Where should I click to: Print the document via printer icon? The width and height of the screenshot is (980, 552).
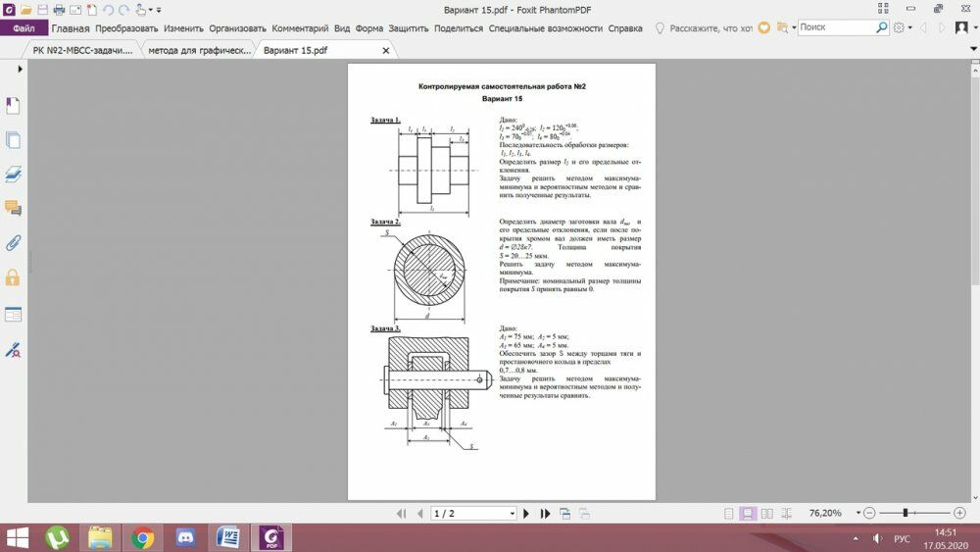59,10
